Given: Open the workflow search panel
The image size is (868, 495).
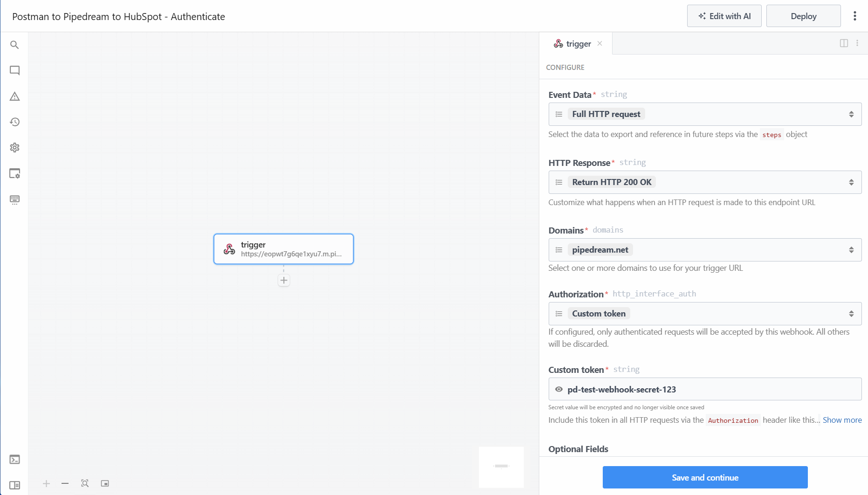Looking at the screenshot, I should tap(14, 45).
